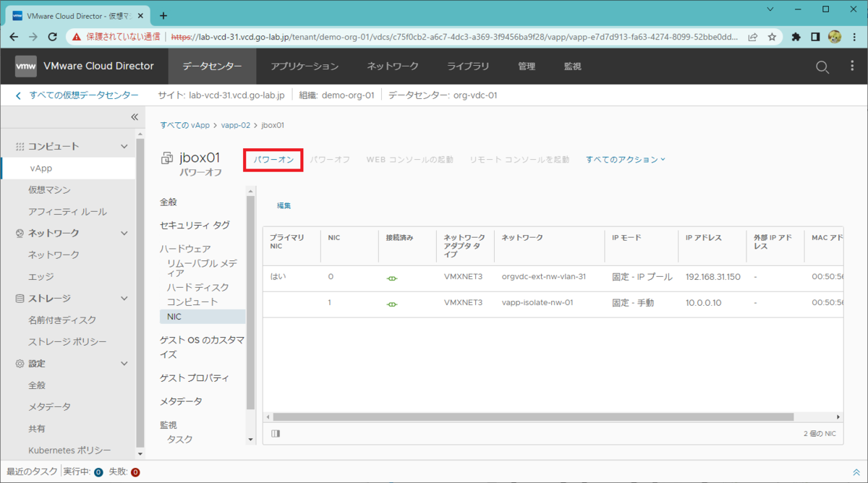Viewport: 868px width, 483px height.
Task: Click the ネットワーク column header
Action: (x=522, y=237)
